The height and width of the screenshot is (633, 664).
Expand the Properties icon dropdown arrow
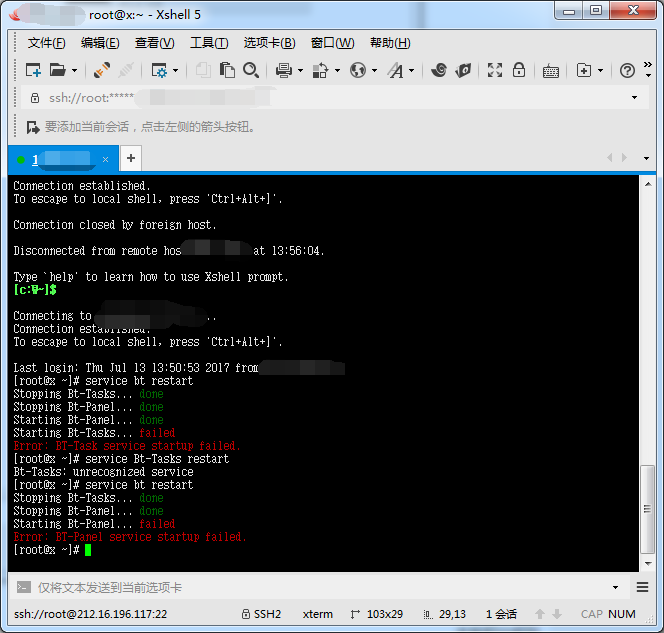tap(176, 70)
